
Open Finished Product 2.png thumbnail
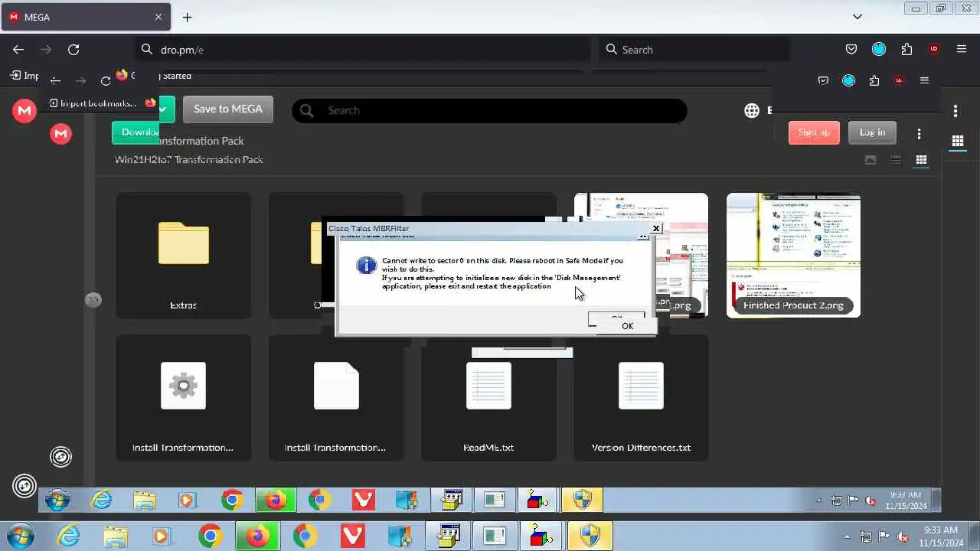(x=793, y=256)
